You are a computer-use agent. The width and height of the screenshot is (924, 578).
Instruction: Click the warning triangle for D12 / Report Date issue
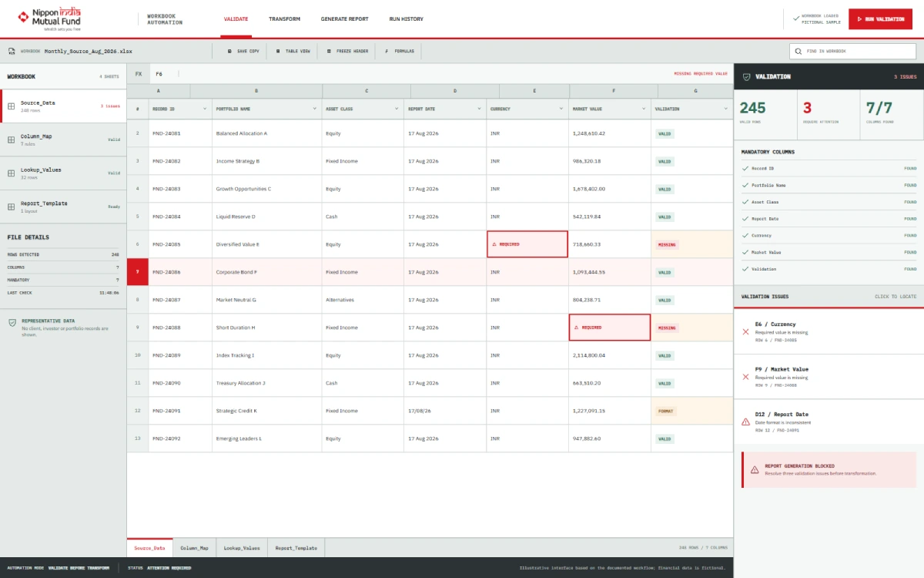click(x=745, y=422)
